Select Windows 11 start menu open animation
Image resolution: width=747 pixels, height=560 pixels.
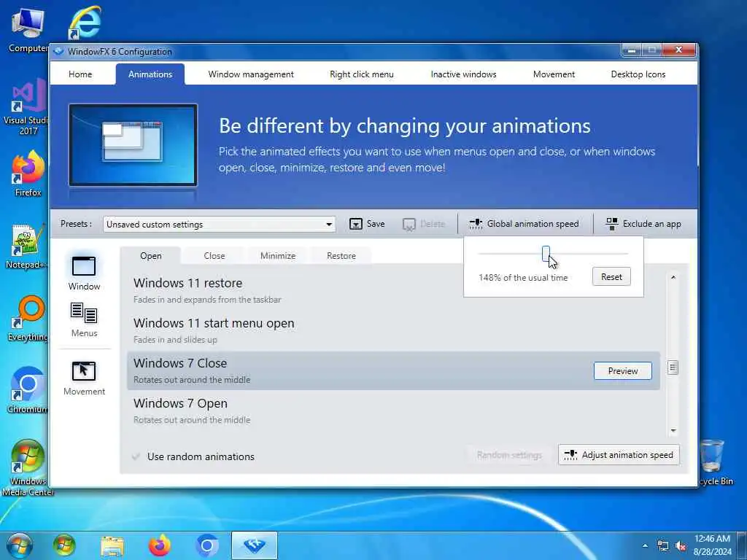(393, 330)
